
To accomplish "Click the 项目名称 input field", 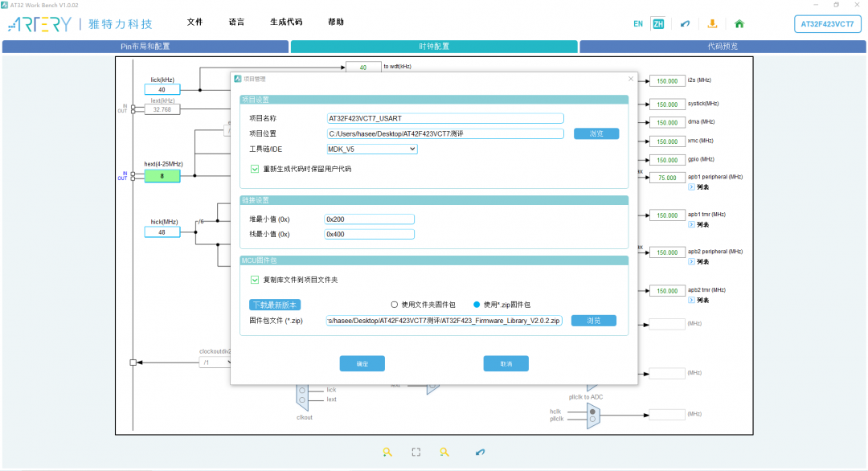I will [445, 118].
